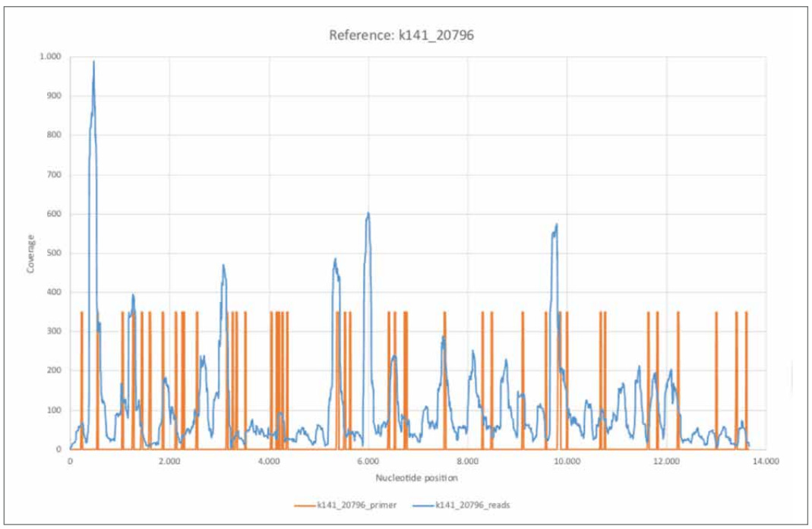Click the blue peak of about 600 at position 6.000

(368, 213)
